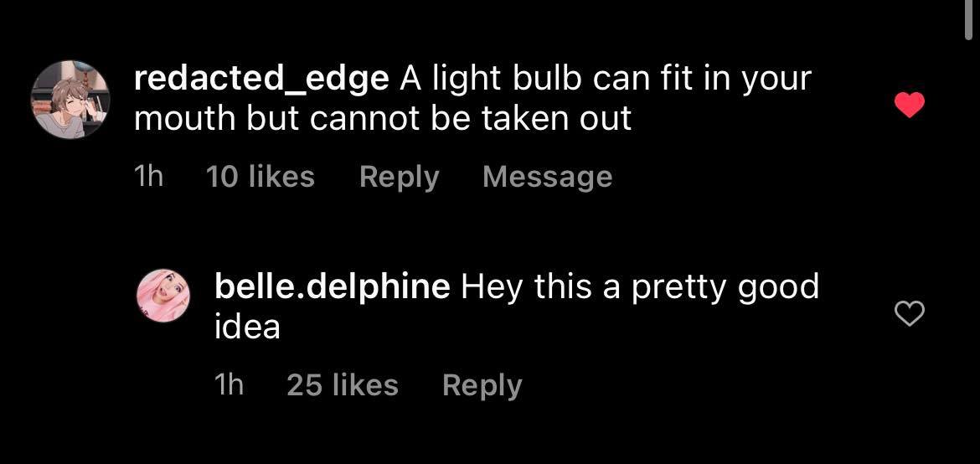Like belle.delphine's reply with the heart outline

tap(910, 313)
